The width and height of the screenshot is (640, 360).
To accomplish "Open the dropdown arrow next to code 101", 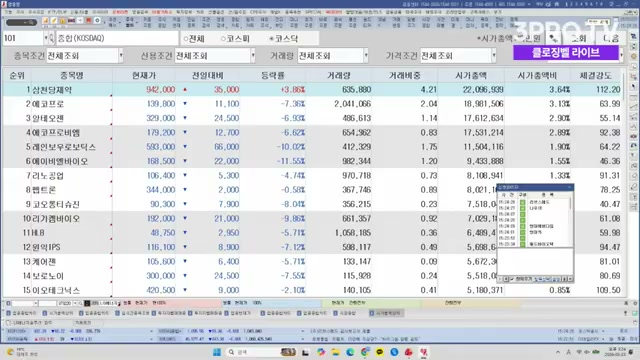I will click(46, 38).
